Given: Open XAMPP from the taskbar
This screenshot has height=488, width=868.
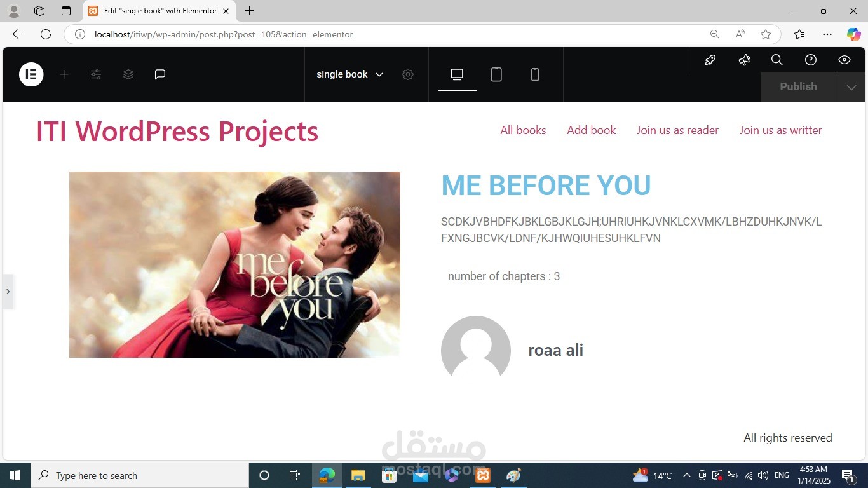Looking at the screenshot, I should [483, 475].
